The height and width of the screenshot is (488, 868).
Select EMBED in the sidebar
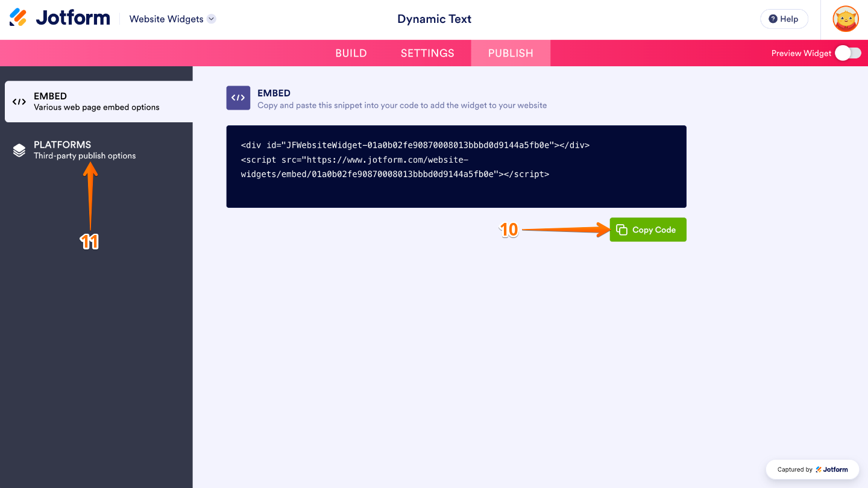(x=99, y=102)
